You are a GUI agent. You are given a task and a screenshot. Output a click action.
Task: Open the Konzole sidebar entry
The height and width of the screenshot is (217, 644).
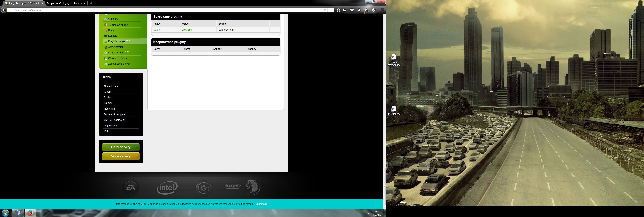tap(112, 36)
